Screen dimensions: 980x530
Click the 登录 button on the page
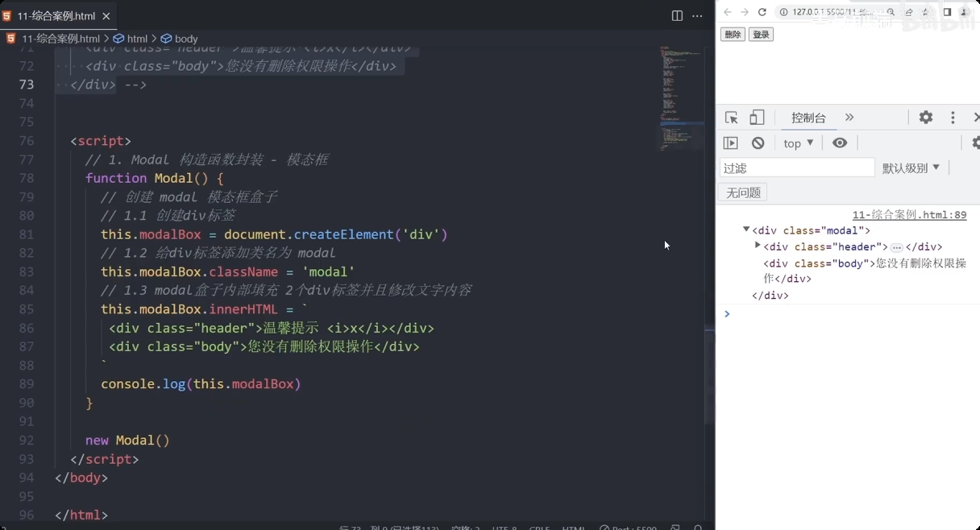pyautogui.click(x=761, y=35)
